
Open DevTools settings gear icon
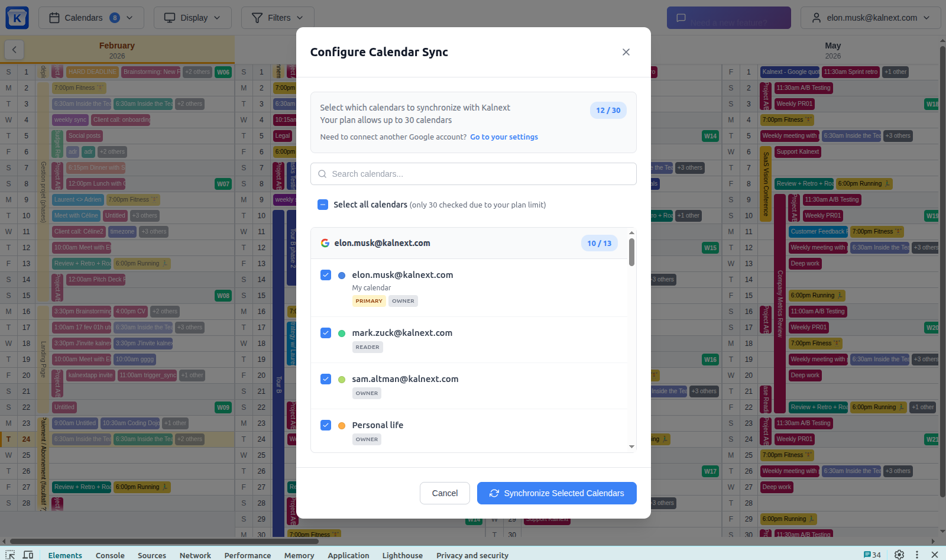[x=899, y=555]
